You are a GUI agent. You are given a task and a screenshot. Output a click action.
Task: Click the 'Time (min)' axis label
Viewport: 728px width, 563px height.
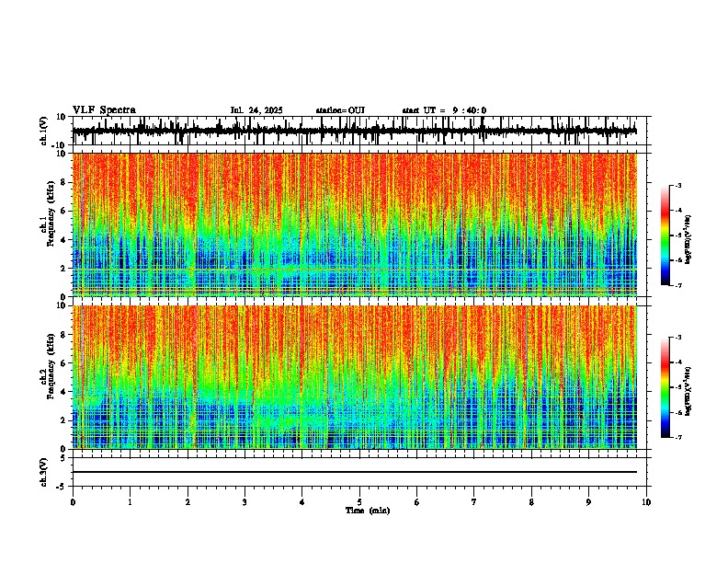368,511
